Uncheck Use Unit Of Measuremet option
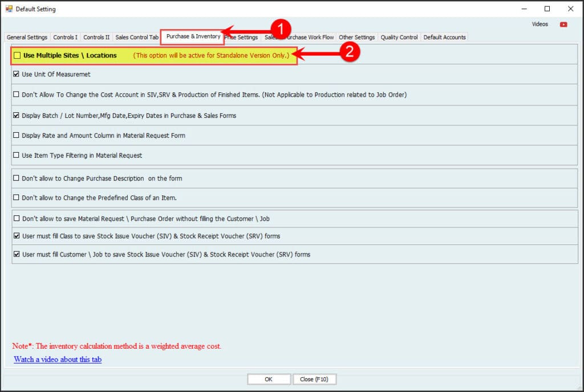 16,75
